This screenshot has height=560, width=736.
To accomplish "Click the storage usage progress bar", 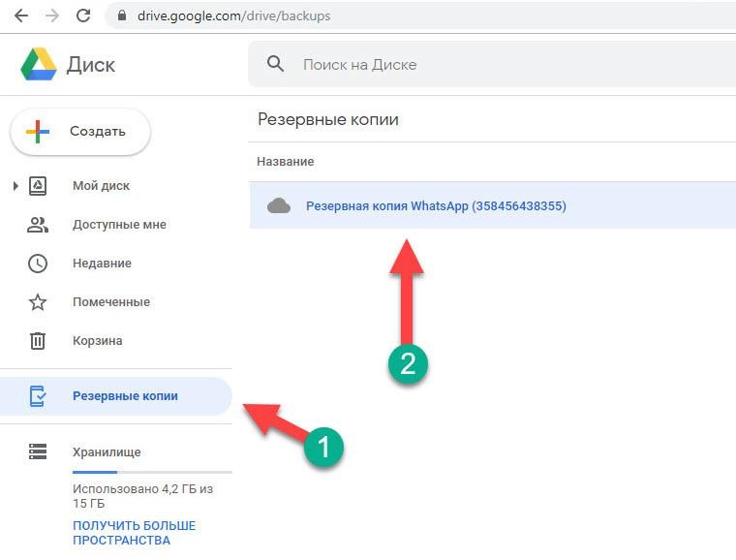I will 152,472.
